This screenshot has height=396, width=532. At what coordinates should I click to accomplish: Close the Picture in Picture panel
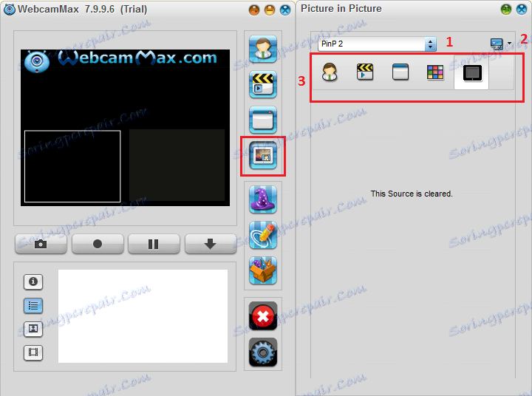coord(522,9)
